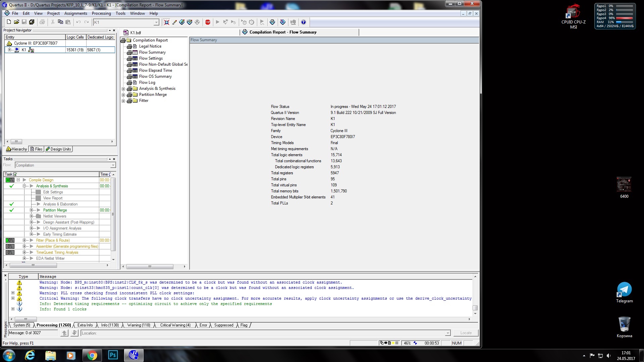Open the Assignment Editor pencil icon
Image resolution: width=644 pixels, height=362 pixels.
[174, 22]
